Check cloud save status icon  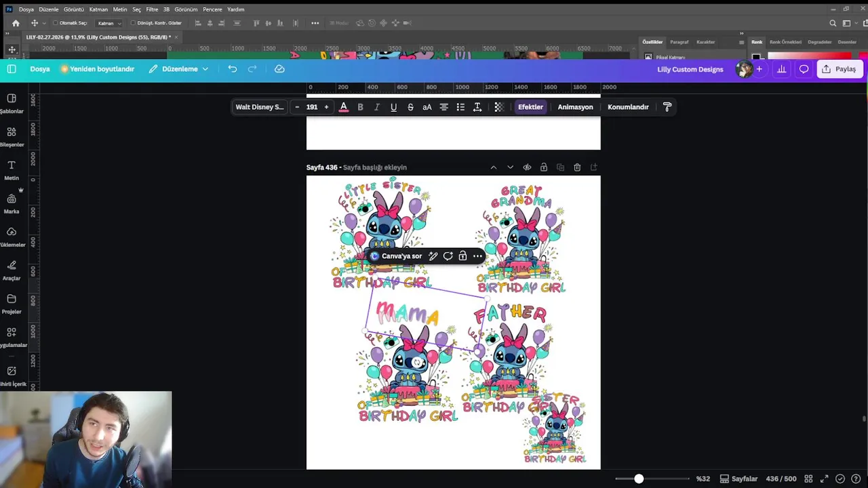coord(279,69)
